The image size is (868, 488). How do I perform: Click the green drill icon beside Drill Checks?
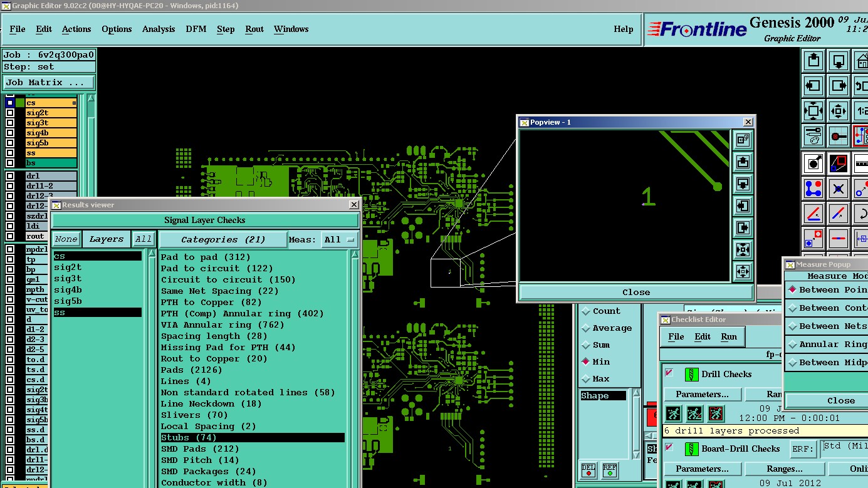[691, 375]
